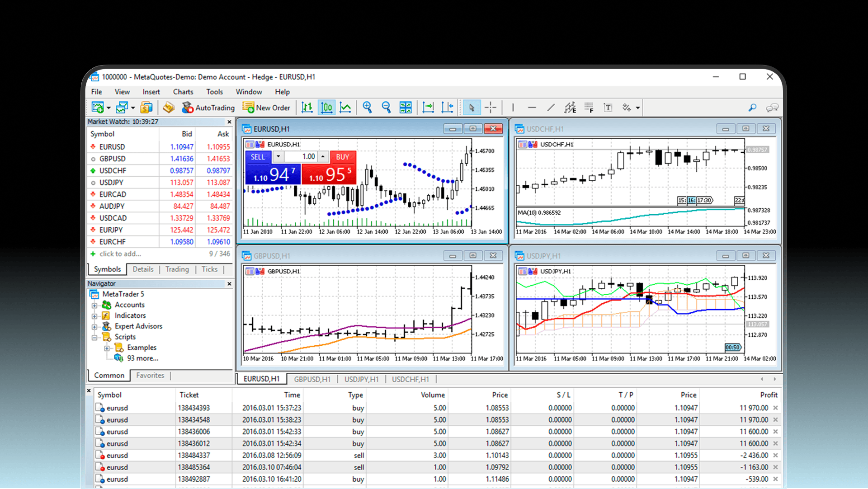Switch to the GBPUSD,H1 chart tab
Viewport: 868px width, 489px height.
pyautogui.click(x=312, y=379)
